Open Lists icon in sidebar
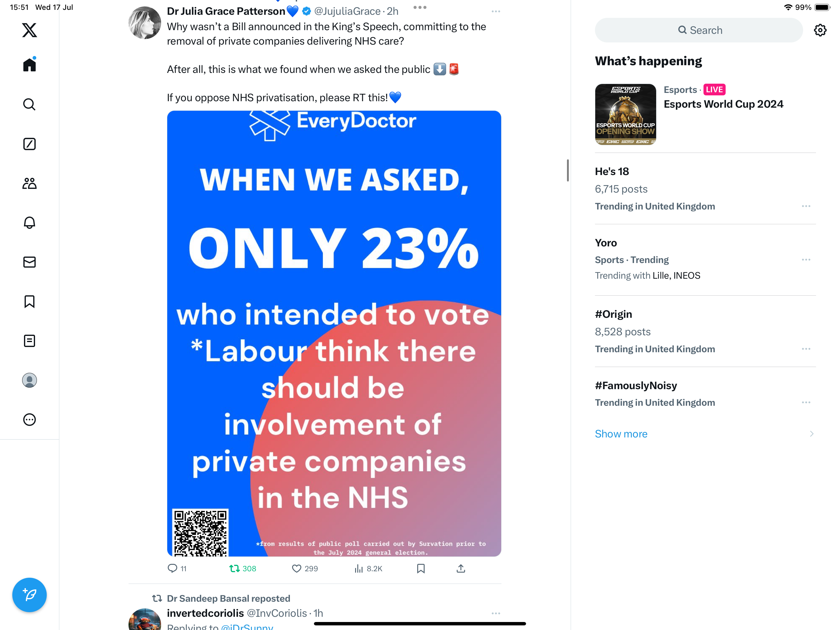The image size is (840, 630). tap(29, 341)
